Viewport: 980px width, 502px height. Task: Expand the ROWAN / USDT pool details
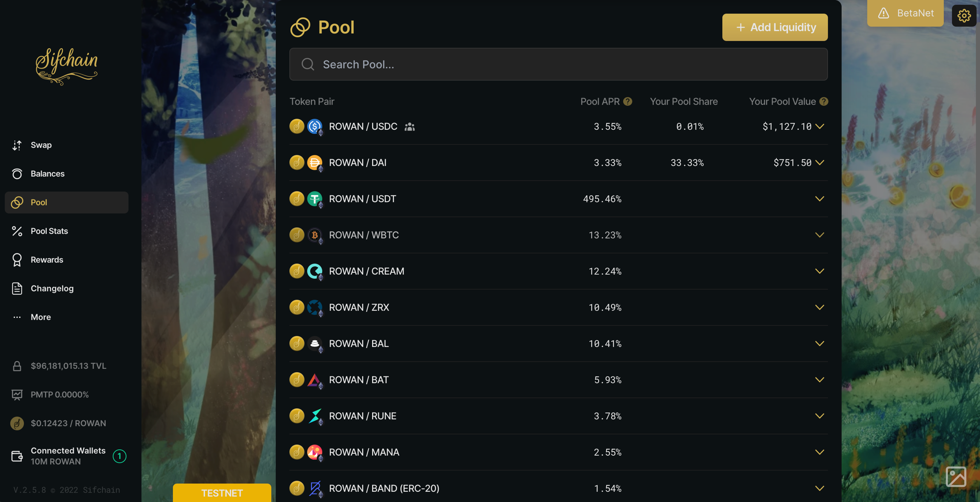tap(820, 199)
